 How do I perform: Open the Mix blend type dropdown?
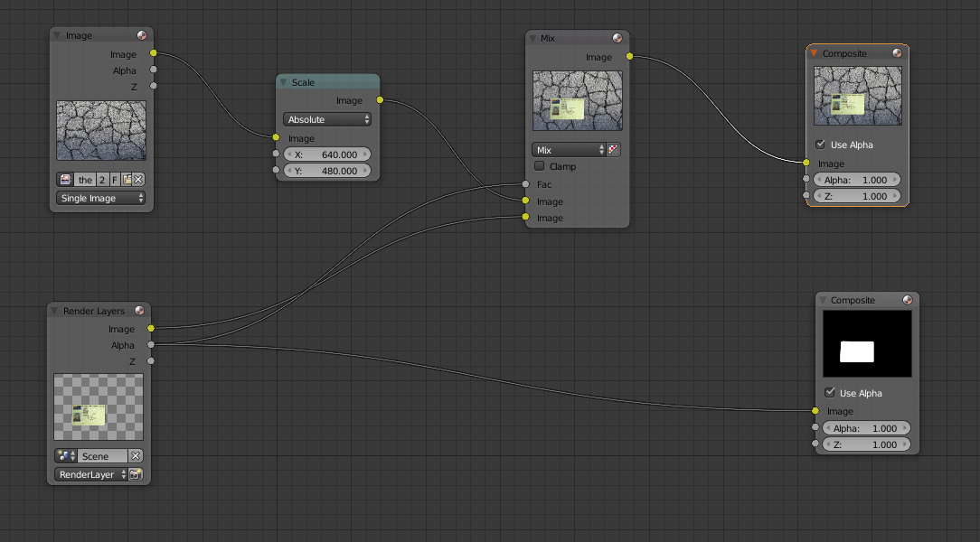569,150
